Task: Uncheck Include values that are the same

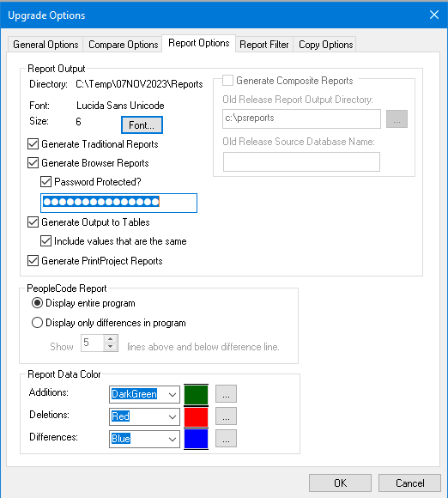Action: 45,241
